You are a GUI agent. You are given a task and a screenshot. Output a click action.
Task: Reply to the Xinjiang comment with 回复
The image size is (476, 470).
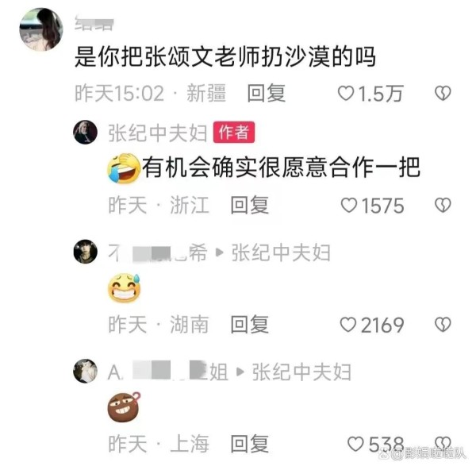click(x=267, y=93)
